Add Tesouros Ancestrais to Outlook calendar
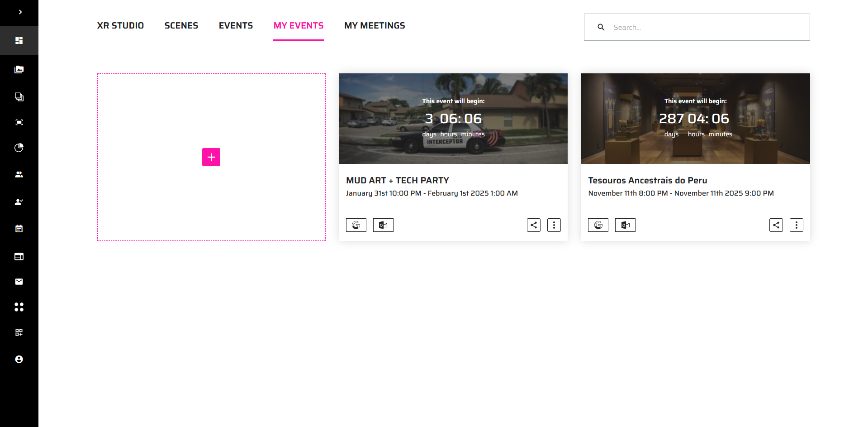Viewport: 868px width, 427px height. 625,225
